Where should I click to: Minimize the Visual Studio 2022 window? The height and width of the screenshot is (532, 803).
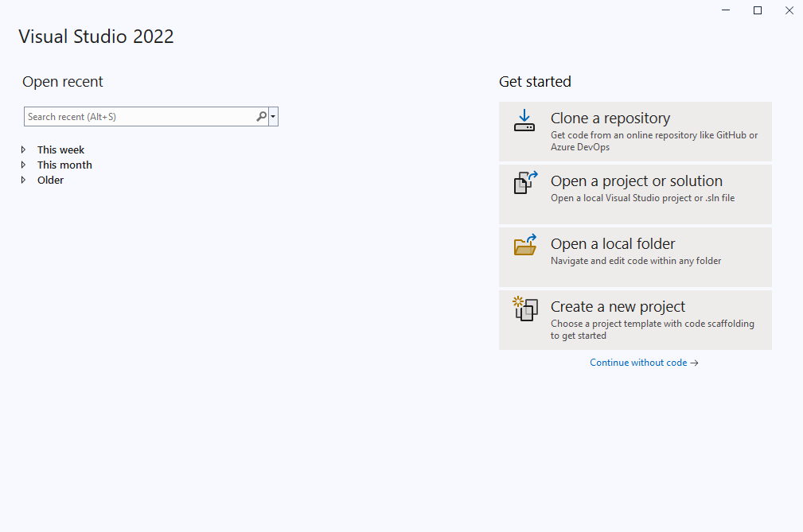pos(726,10)
